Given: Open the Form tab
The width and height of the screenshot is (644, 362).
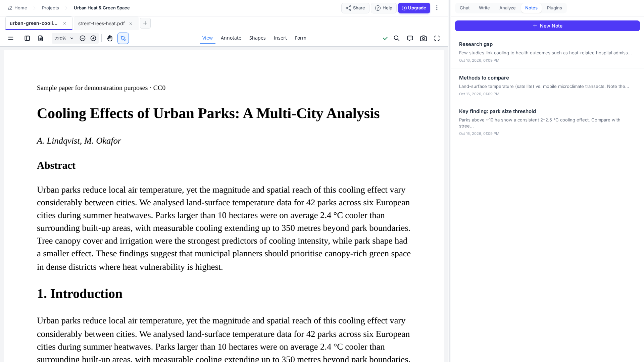Looking at the screenshot, I should pyautogui.click(x=301, y=38).
